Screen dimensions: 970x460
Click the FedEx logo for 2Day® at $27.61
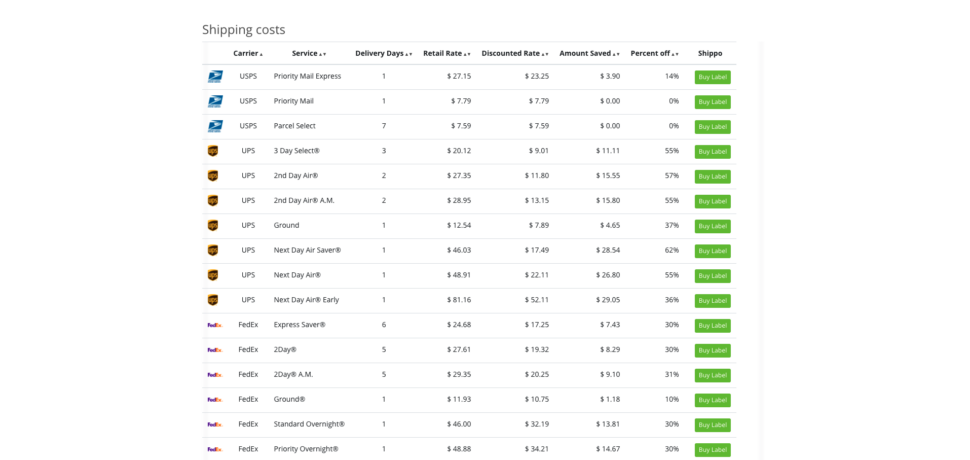(215, 349)
